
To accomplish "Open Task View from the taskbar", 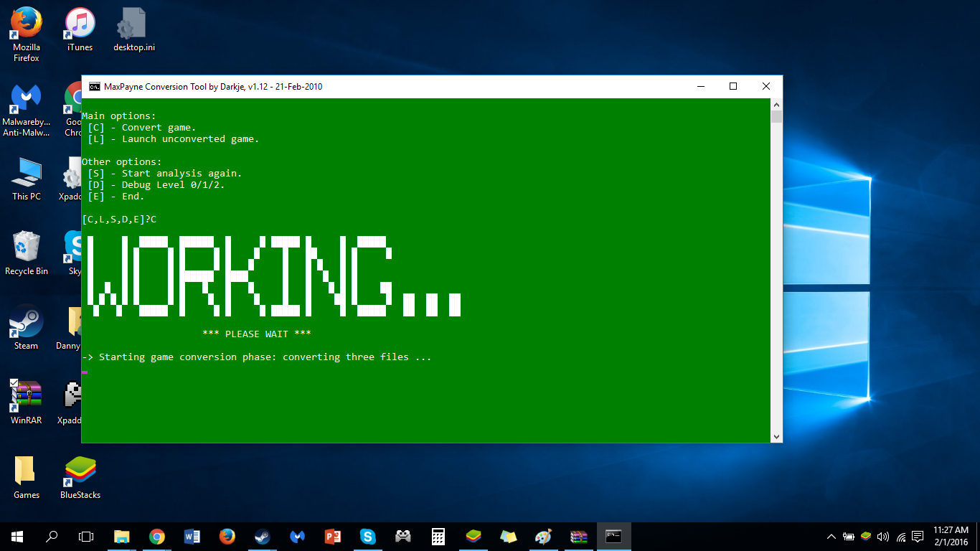I will pyautogui.click(x=86, y=537).
